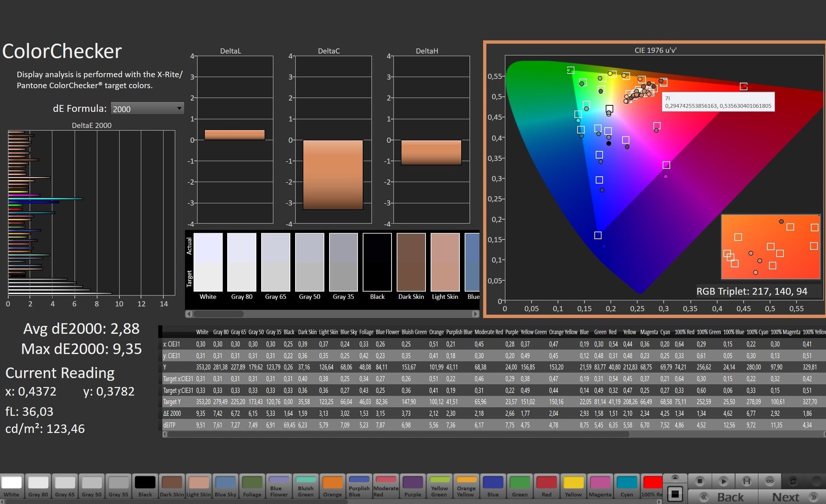Click the refresh arrows icon
The width and height of the screenshot is (826, 504).
793,481
